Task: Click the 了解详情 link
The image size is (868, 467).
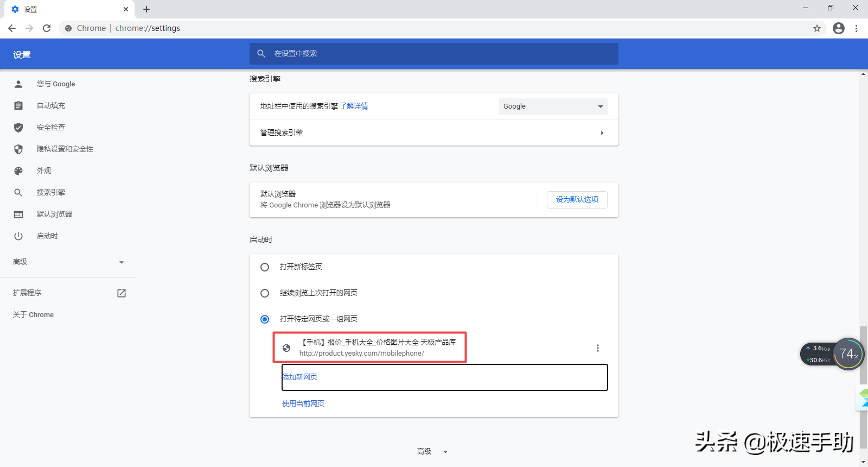Action: pos(354,106)
